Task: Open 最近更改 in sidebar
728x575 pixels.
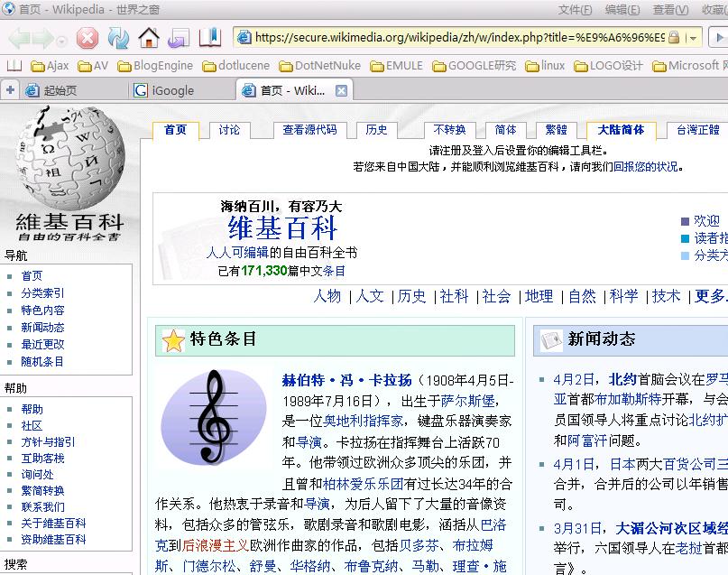Action: [42, 345]
